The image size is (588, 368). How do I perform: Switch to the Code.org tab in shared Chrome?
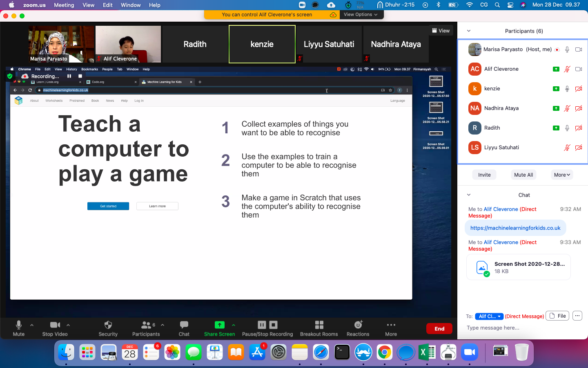coord(111,82)
